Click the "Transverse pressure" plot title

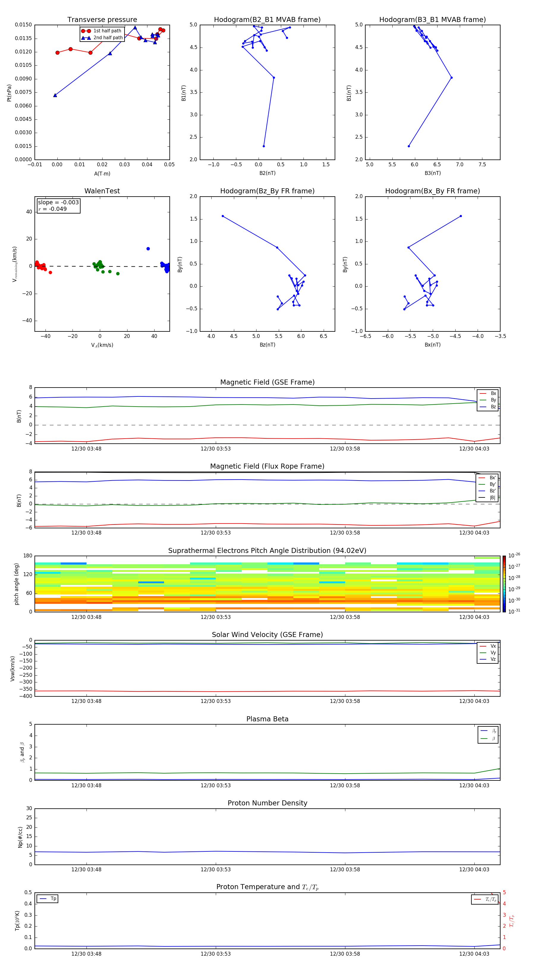(102, 20)
